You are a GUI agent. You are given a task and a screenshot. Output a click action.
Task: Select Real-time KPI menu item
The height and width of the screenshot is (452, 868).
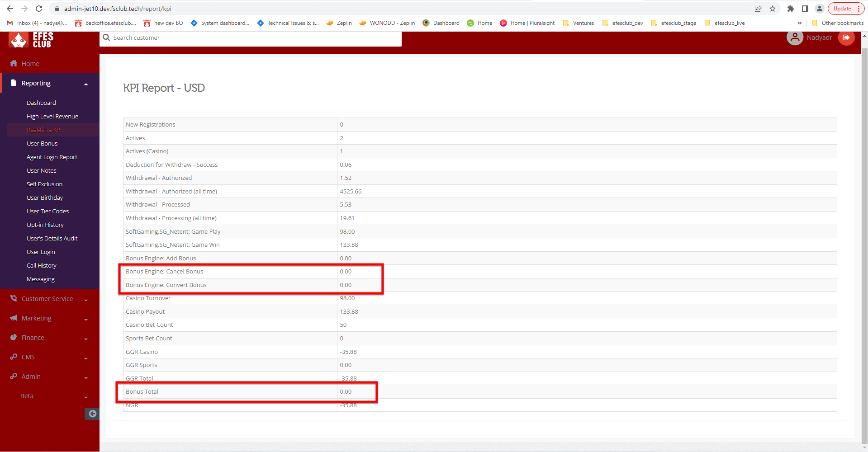point(44,130)
